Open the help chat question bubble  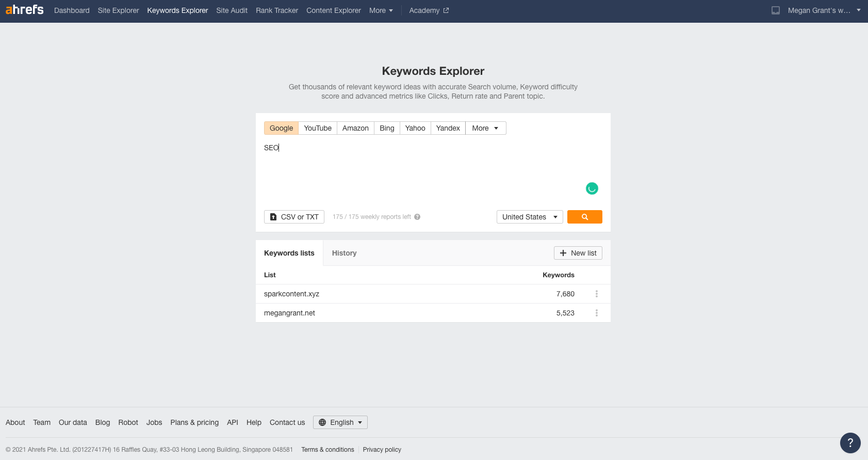850,443
